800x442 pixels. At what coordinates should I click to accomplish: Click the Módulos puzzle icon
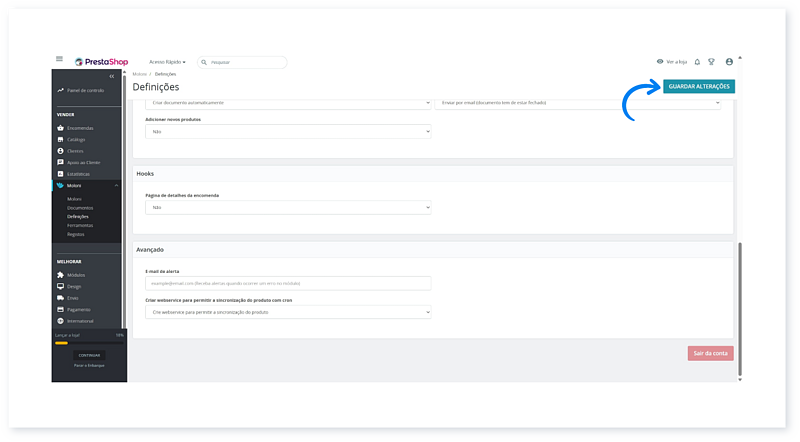pos(60,275)
